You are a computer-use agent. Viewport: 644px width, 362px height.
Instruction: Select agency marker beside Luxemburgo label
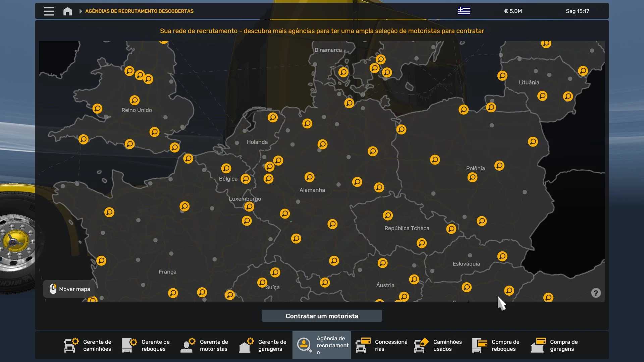(249, 206)
